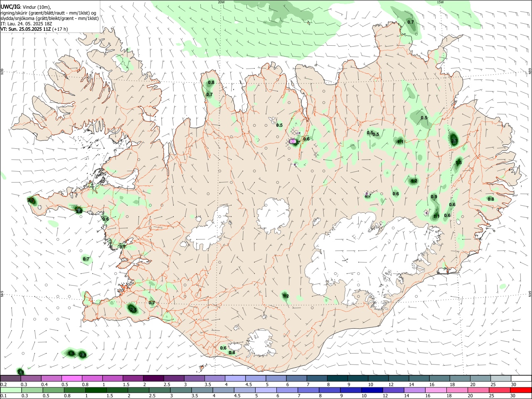Click the '1.5' precipitation value in the east
The height and width of the screenshot is (399, 532).
458,163
